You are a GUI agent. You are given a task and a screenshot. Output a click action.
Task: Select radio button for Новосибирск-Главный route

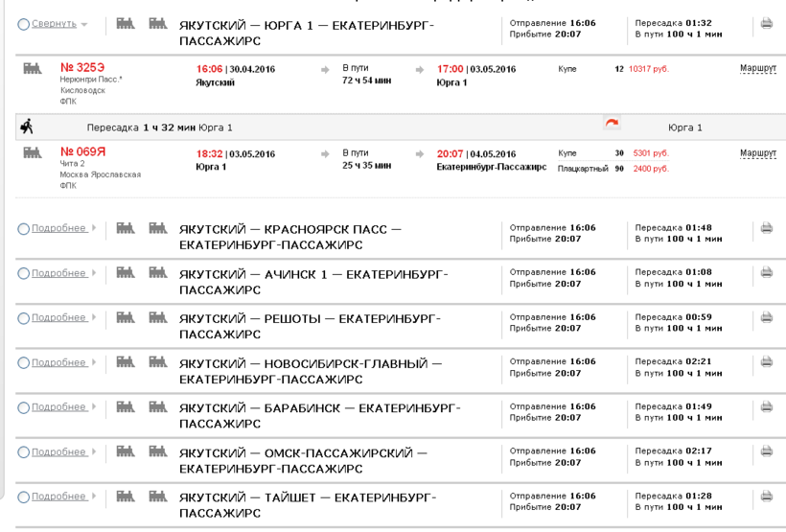click(24, 362)
